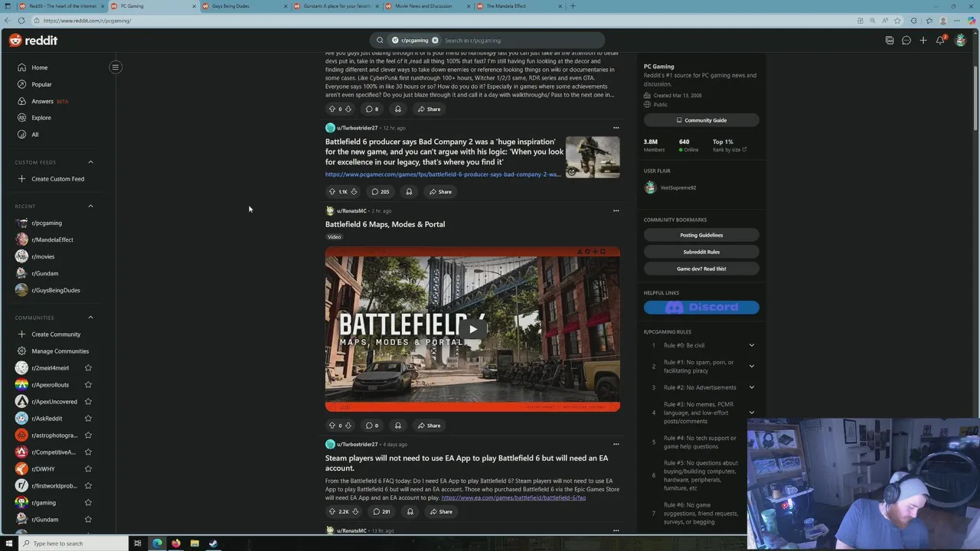The image size is (980, 551).
Task: Refresh the page with browser reload
Action: click(21, 21)
